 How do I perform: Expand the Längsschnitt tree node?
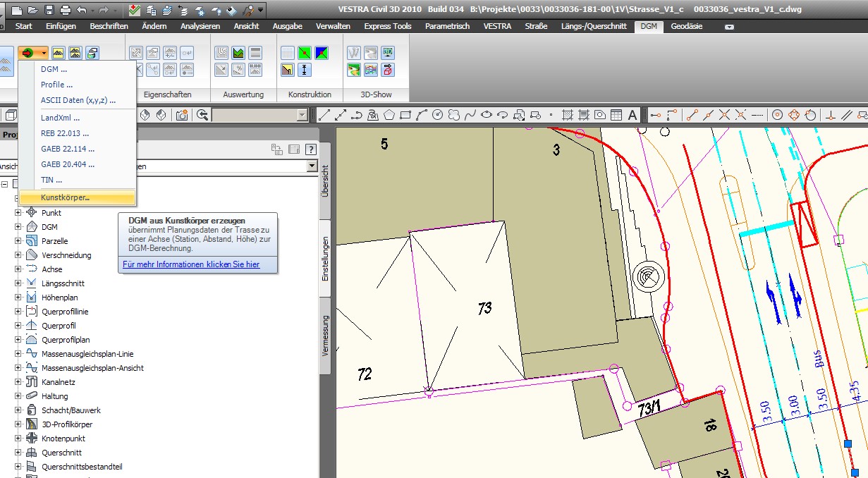coord(18,283)
